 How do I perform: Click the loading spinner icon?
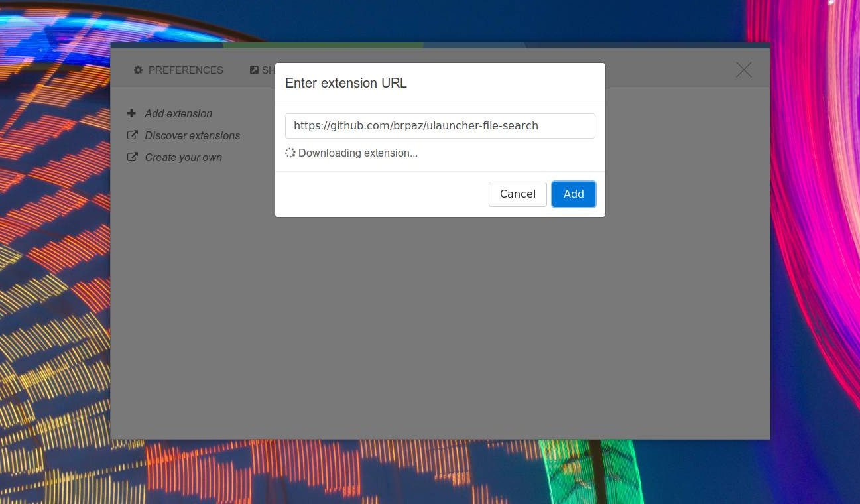coord(290,153)
